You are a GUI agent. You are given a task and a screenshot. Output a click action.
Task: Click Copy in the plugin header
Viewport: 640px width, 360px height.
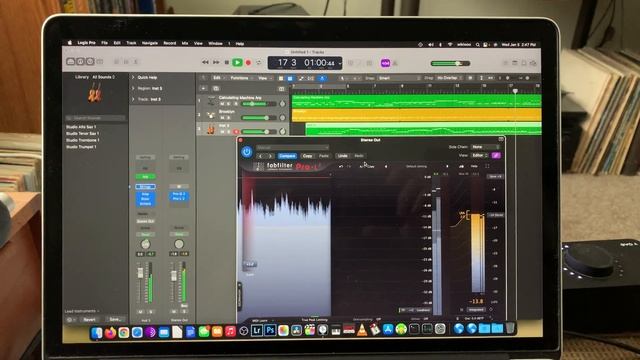[307, 156]
